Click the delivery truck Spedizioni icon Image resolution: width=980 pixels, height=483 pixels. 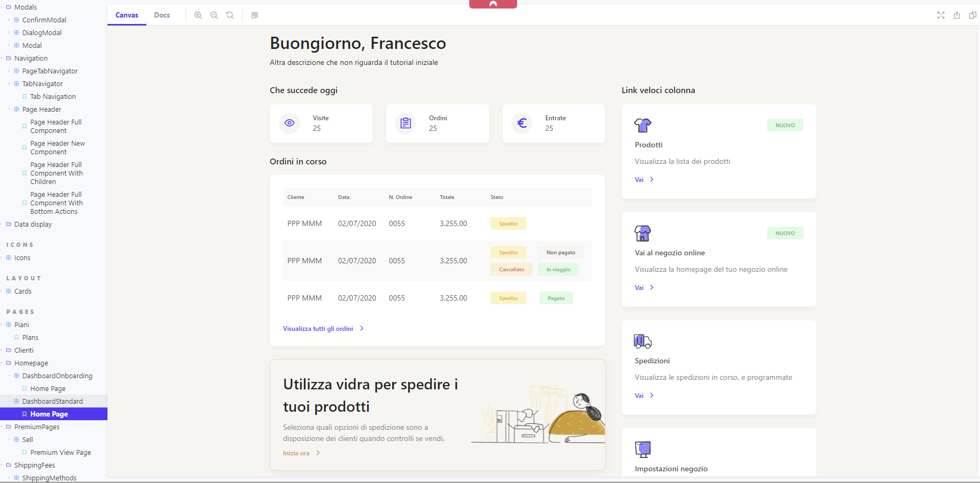(x=643, y=341)
